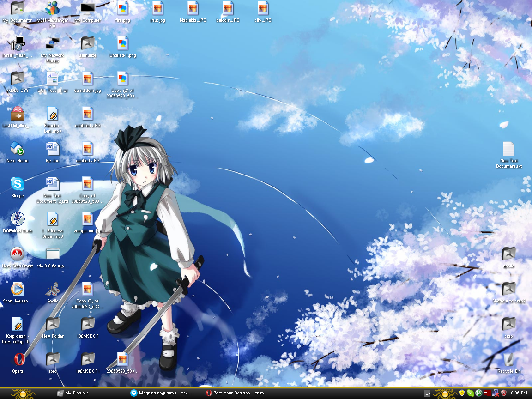
Task: Select the samurize folder
Action: (x=88, y=47)
